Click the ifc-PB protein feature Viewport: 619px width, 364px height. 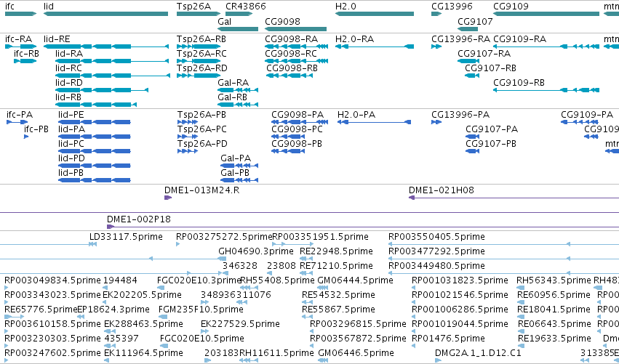tap(26, 137)
